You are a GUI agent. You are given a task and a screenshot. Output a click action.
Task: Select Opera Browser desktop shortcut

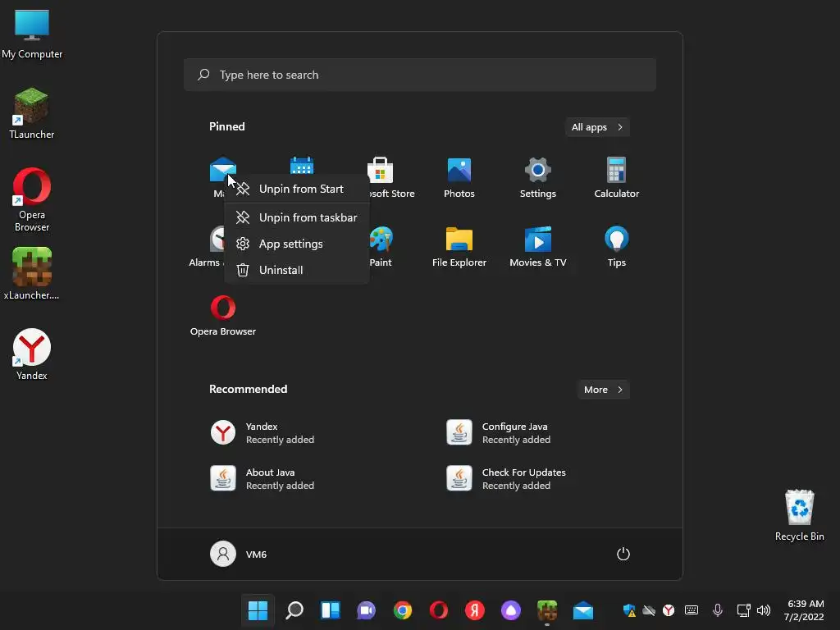coord(32,200)
